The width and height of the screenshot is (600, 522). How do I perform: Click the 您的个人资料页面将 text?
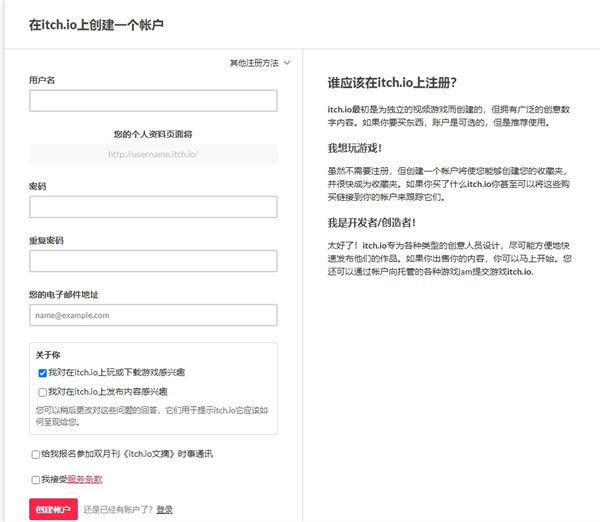point(153,134)
